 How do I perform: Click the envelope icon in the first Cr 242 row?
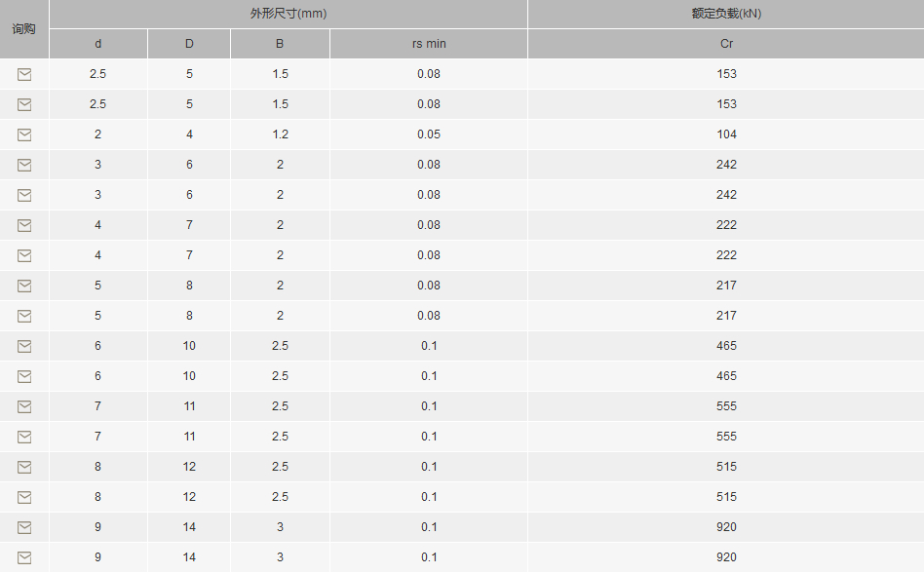(24, 165)
